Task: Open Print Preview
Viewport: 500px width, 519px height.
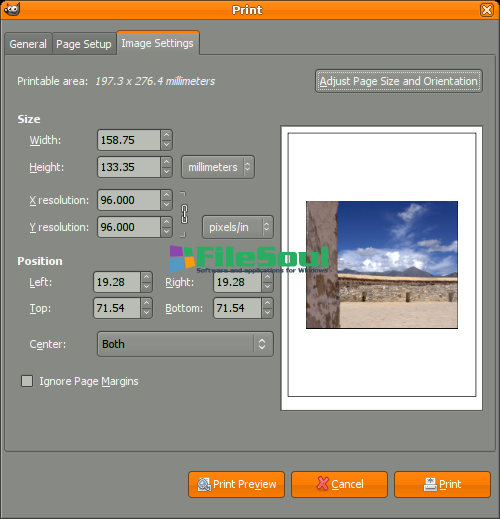Action: point(236,484)
